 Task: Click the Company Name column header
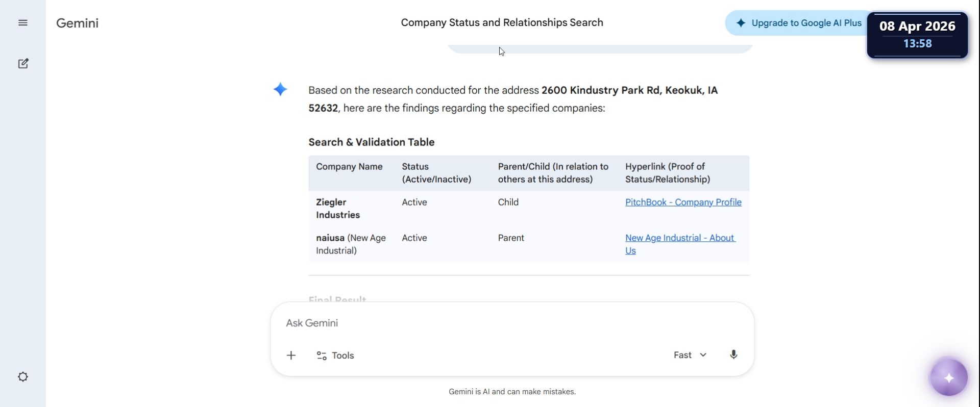[349, 167]
